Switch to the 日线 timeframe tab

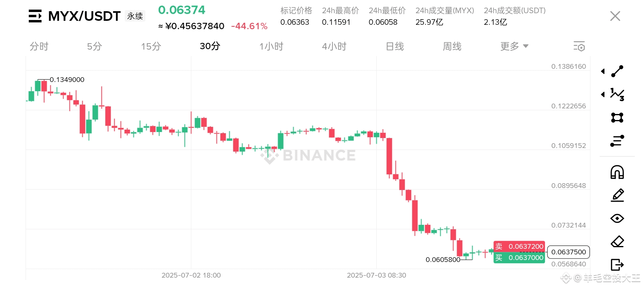(395, 46)
